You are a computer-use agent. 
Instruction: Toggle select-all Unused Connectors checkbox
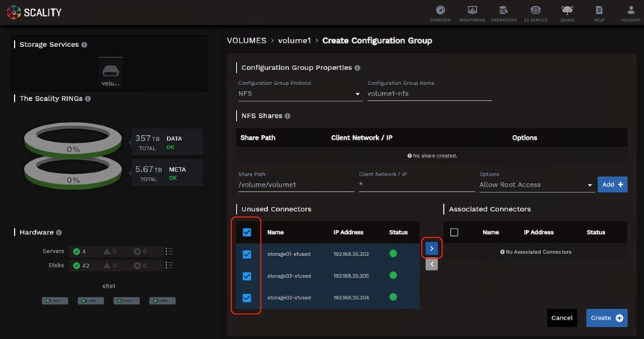pyautogui.click(x=247, y=232)
